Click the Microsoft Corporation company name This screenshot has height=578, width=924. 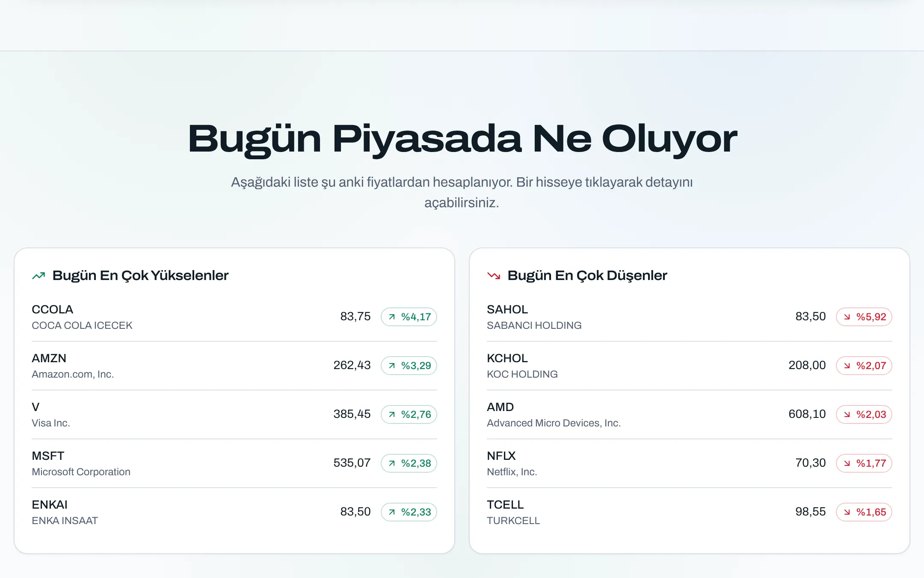pyautogui.click(x=81, y=472)
